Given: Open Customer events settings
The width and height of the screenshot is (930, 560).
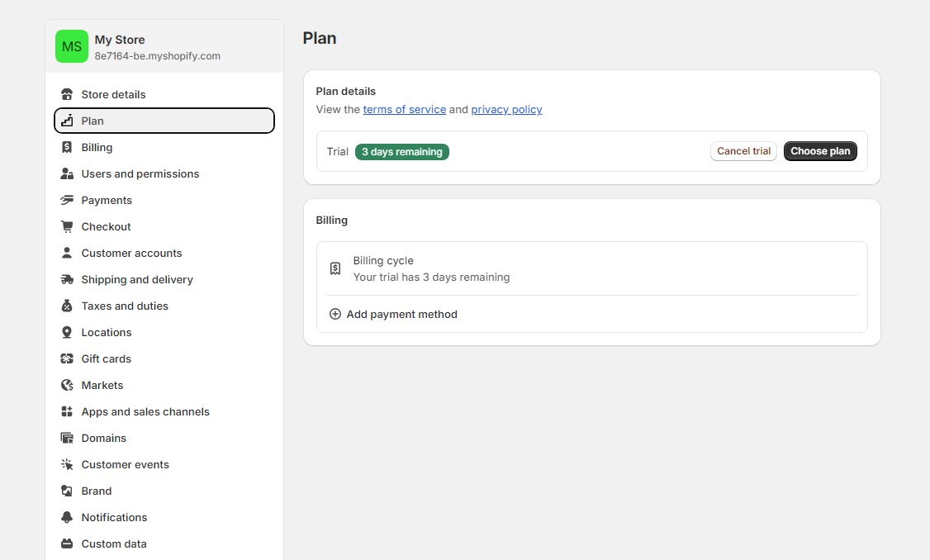Looking at the screenshot, I should point(164,464).
